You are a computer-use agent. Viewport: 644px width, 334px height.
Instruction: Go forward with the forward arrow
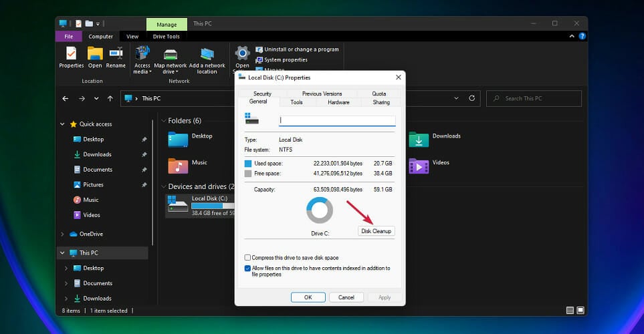coord(82,98)
